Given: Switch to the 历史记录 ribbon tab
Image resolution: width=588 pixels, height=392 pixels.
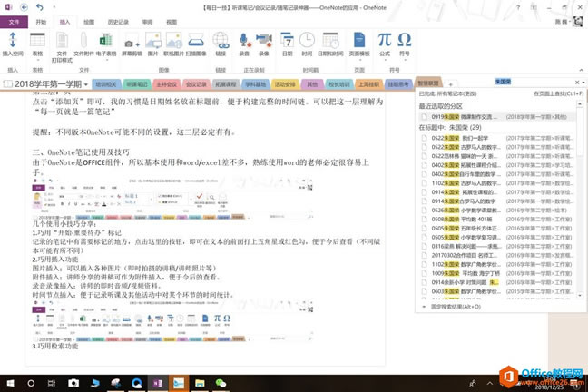Looking at the screenshot, I should [x=118, y=22].
